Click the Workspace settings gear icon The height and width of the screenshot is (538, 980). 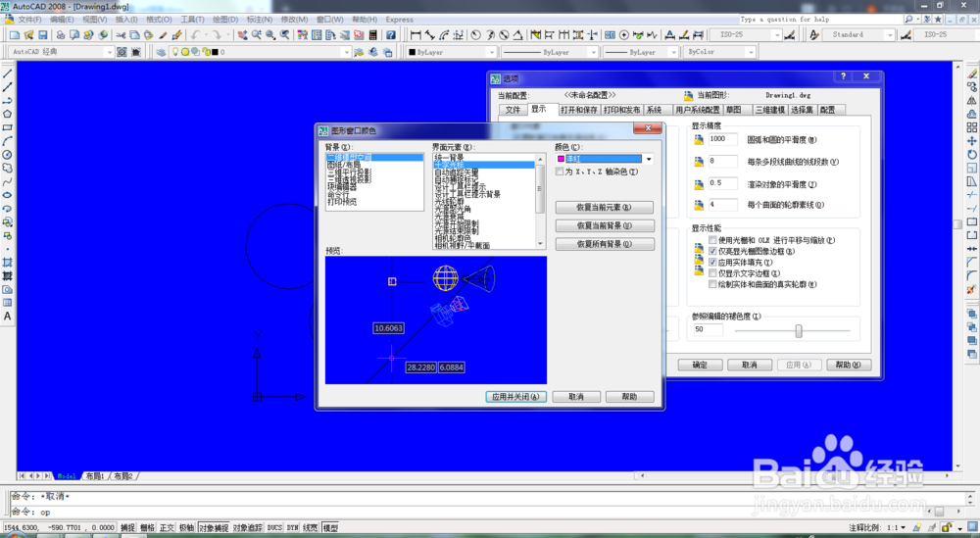click(x=122, y=52)
